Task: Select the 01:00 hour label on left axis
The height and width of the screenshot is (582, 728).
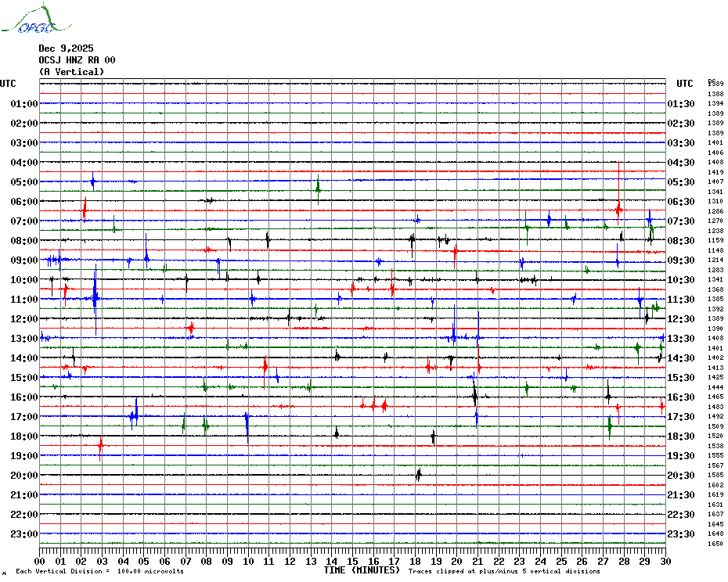Action: pos(24,104)
